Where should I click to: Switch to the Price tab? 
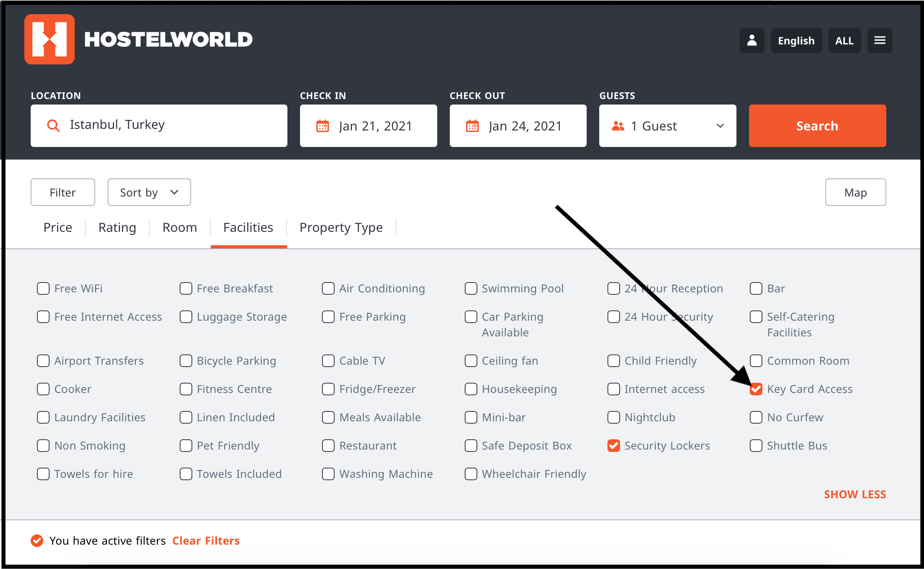(x=58, y=228)
